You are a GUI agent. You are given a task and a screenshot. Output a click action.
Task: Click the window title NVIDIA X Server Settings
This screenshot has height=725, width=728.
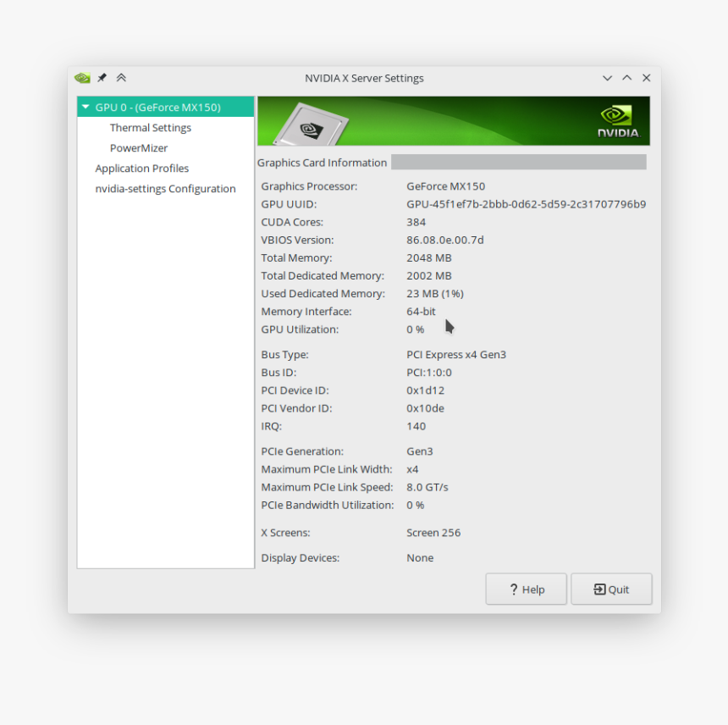(x=364, y=78)
